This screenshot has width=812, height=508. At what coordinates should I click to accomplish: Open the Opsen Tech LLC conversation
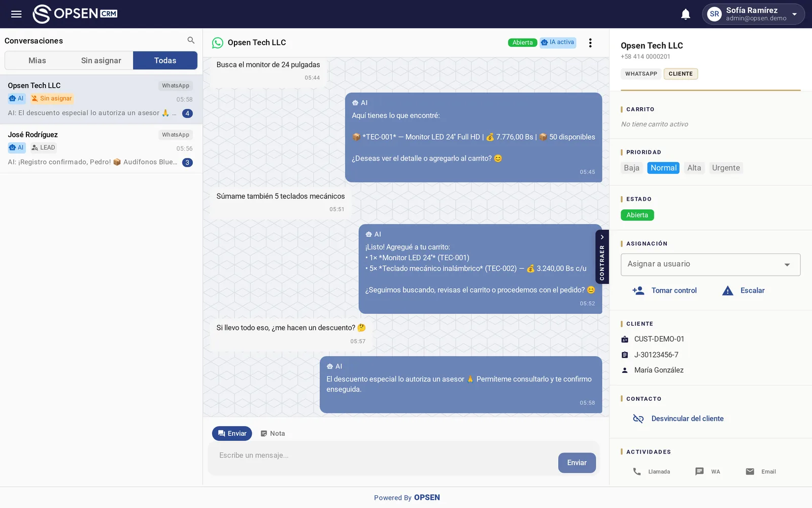101,100
